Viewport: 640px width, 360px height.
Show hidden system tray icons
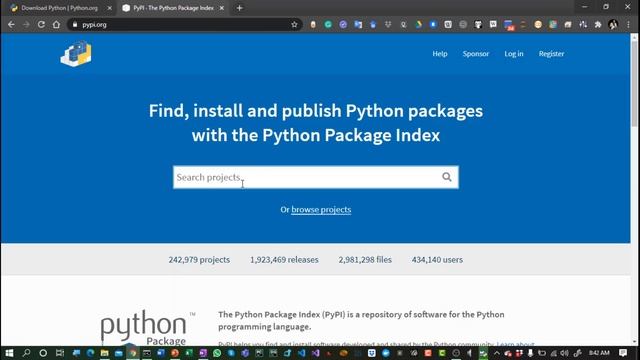point(497,353)
